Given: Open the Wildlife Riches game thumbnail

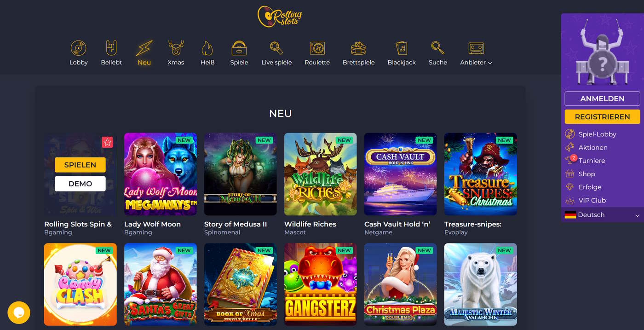Looking at the screenshot, I should 321,174.
